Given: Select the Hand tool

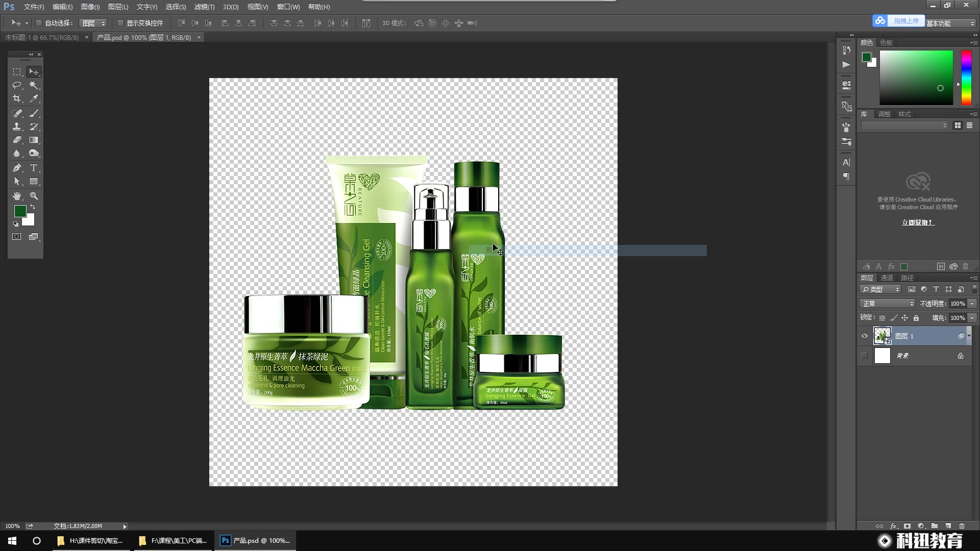Looking at the screenshot, I should pos(17,196).
